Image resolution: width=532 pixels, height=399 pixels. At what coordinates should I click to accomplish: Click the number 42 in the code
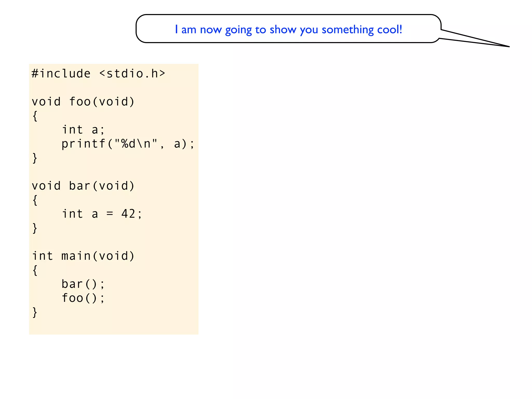pyautogui.click(x=128, y=214)
